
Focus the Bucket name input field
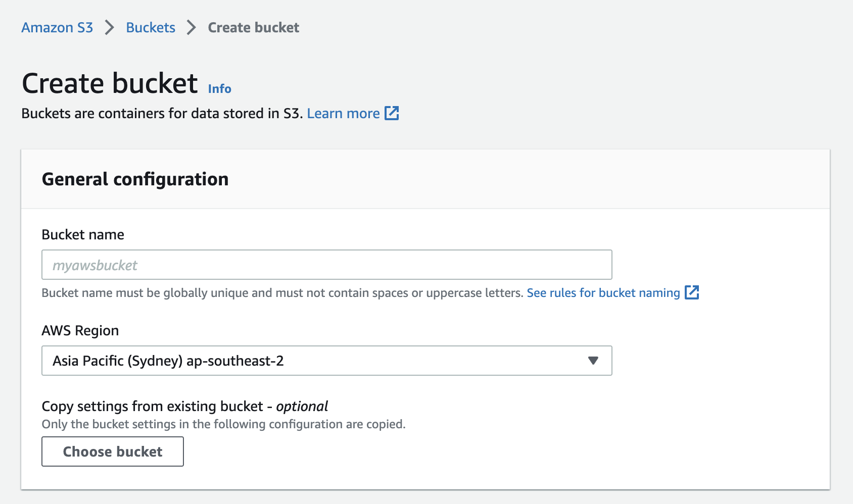coord(327,265)
